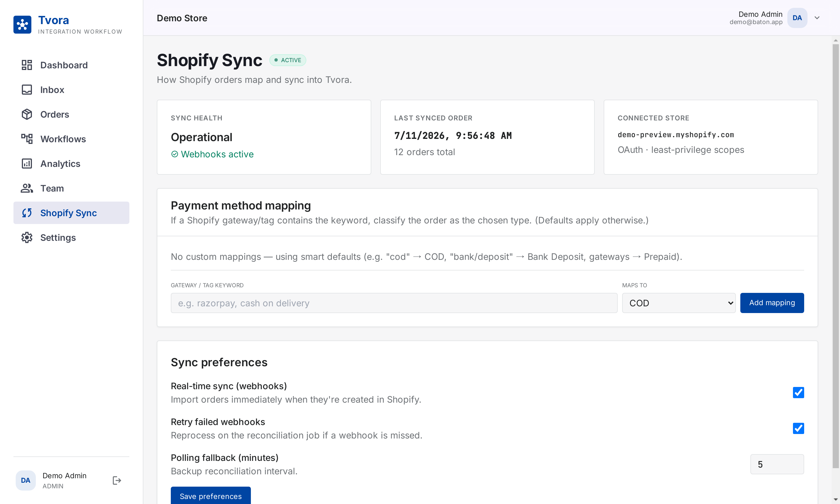Click the DA avatar in the top header

[797, 18]
